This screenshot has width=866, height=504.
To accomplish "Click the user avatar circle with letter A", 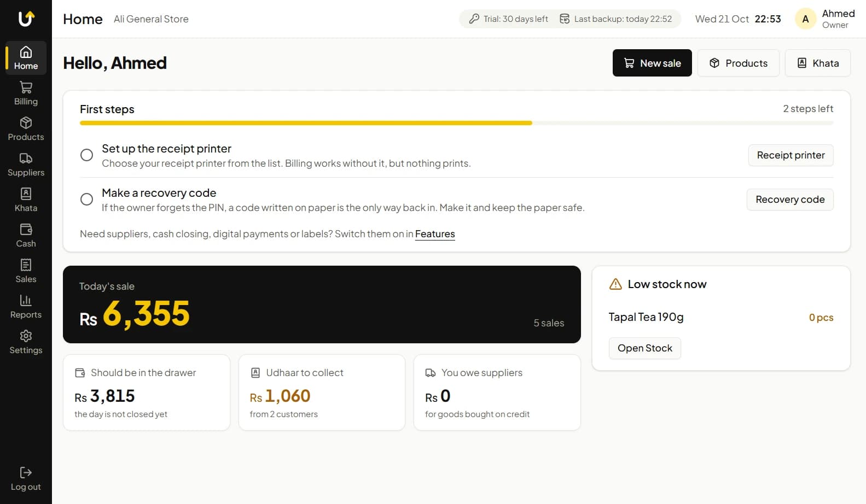I will coord(805,19).
